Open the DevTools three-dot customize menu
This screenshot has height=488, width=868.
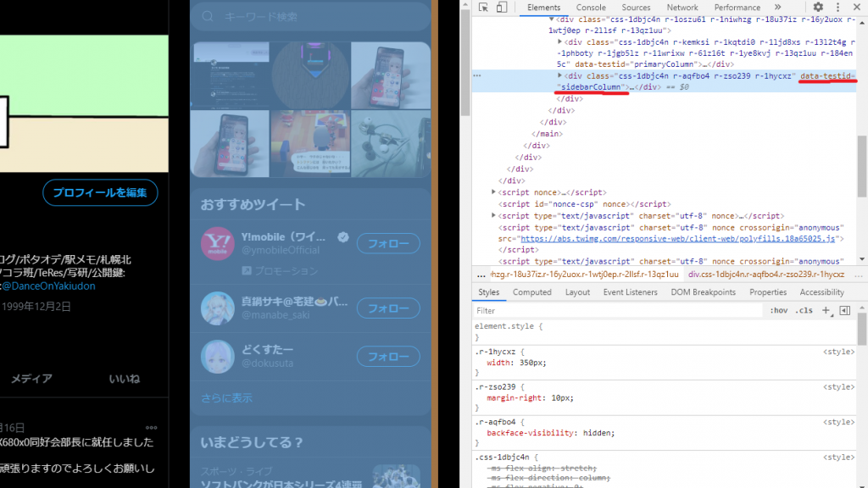tap(837, 8)
